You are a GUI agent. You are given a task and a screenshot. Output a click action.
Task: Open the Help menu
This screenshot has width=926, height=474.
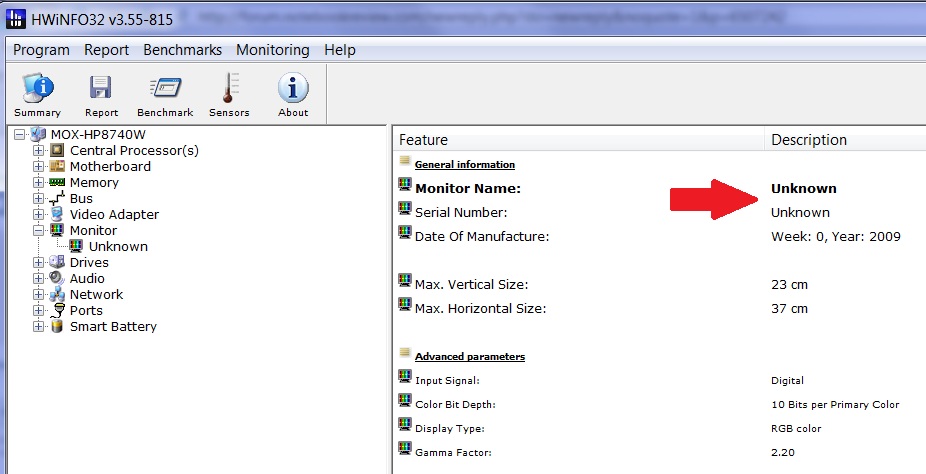tap(340, 50)
